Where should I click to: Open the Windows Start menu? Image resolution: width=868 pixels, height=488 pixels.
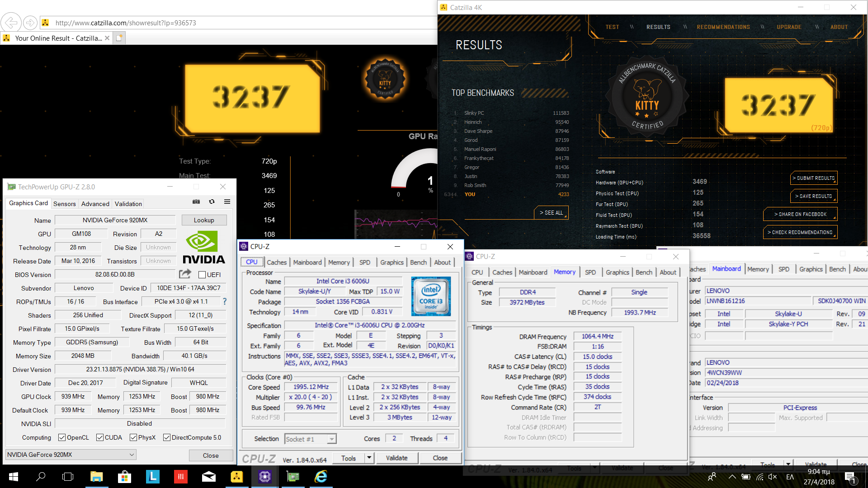click(13, 476)
